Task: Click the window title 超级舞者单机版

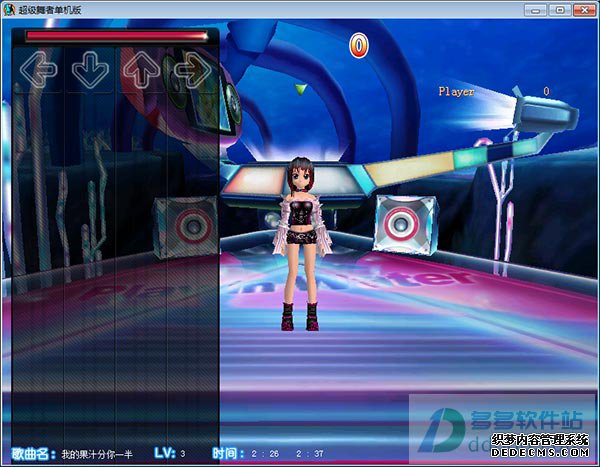Action: [50, 10]
